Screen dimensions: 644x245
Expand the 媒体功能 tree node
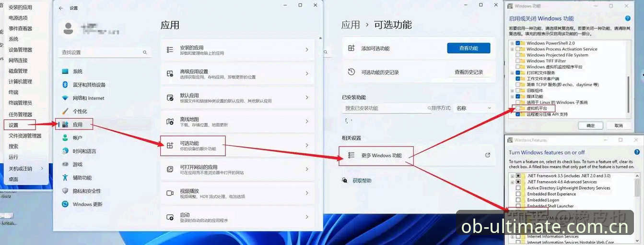[x=512, y=97]
